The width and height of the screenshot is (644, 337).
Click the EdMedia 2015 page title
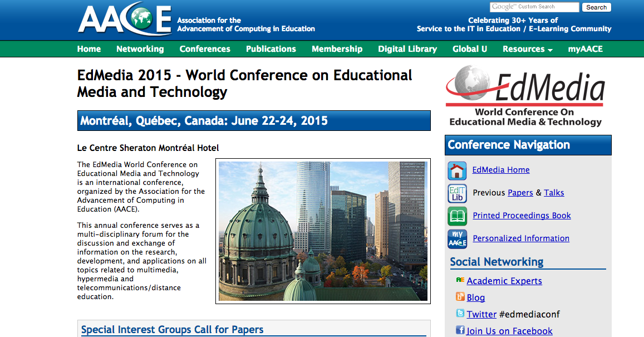click(x=244, y=84)
